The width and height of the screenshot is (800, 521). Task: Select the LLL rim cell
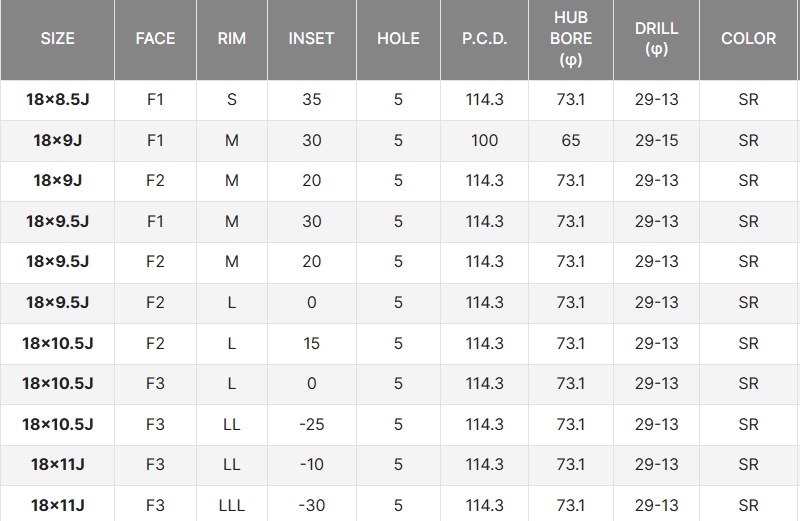(231, 505)
